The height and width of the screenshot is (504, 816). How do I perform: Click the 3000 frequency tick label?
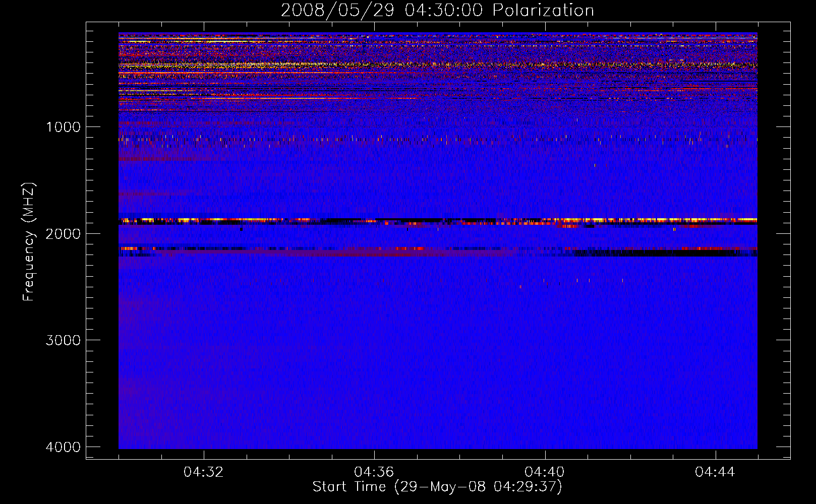coord(63,340)
